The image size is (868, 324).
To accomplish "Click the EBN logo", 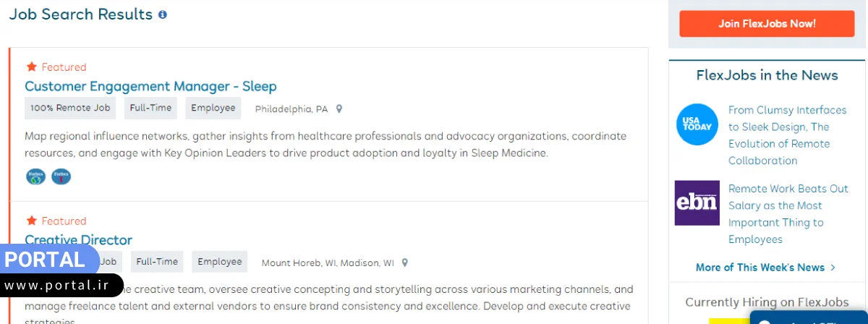I will tap(697, 202).
